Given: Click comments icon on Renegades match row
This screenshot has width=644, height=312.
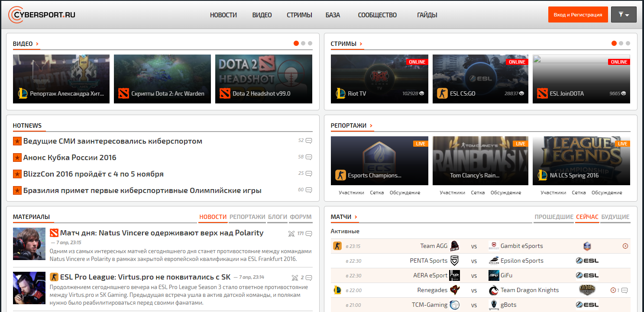Looking at the screenshot, I should pyautogui.click(x=625, y=290).
